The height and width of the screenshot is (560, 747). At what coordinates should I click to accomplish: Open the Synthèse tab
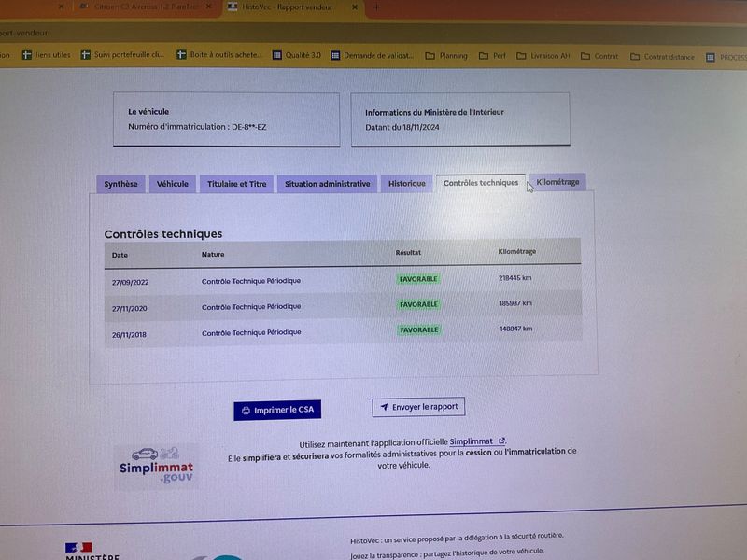(120, 184)
